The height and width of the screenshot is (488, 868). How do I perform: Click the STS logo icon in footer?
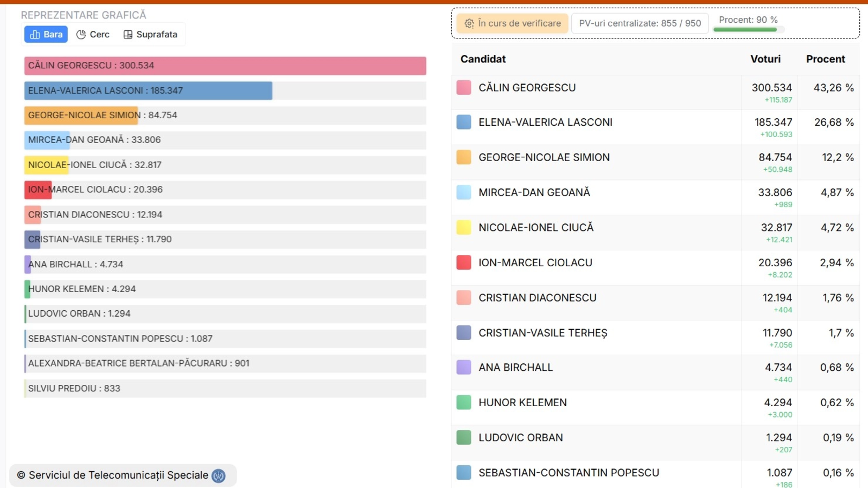[x=219, y=476]
